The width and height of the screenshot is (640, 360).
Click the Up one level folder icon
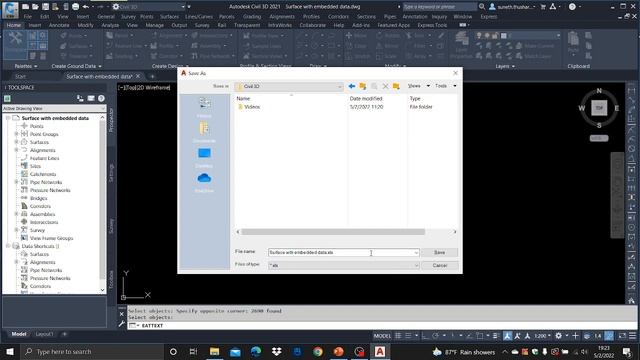[362, 86]
